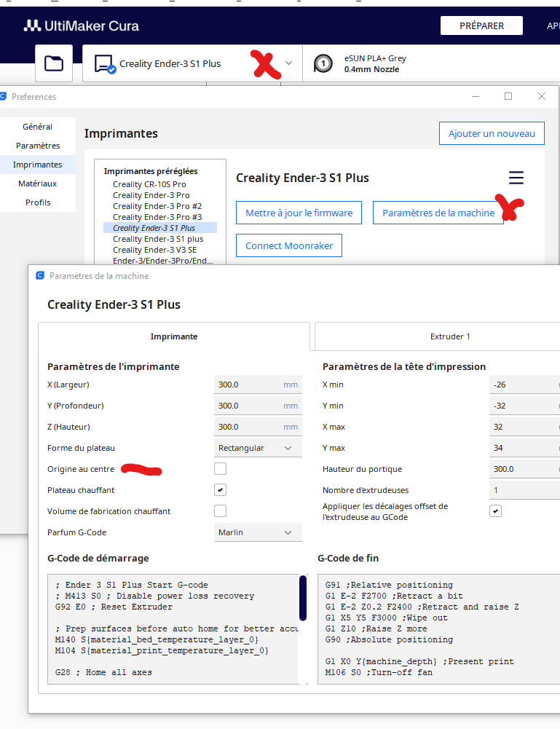560x729 pixels.
Task: Close the Preferences window
Action: (x=541, y=96)
